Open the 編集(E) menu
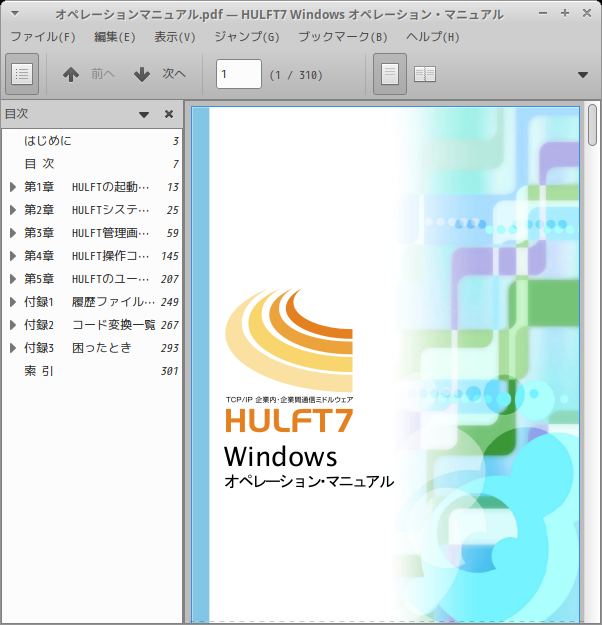 [115, 37]
